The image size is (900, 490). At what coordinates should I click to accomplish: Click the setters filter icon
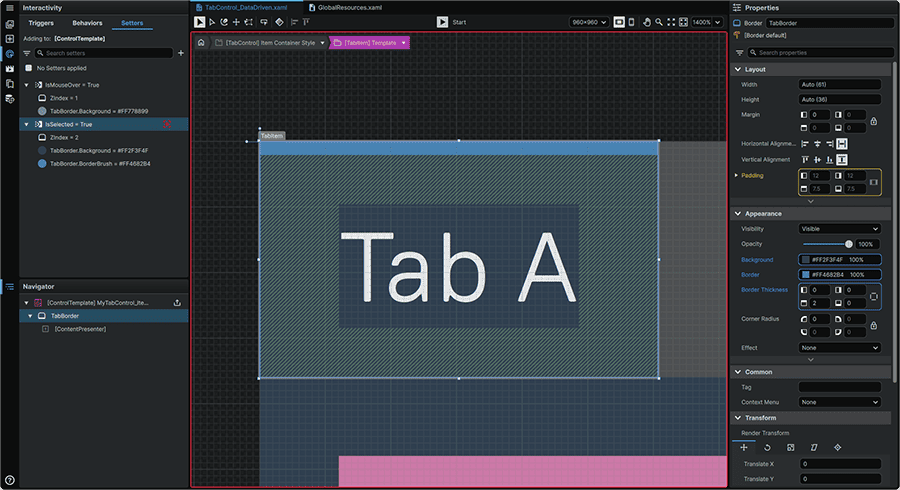click(x=26, y=53)
